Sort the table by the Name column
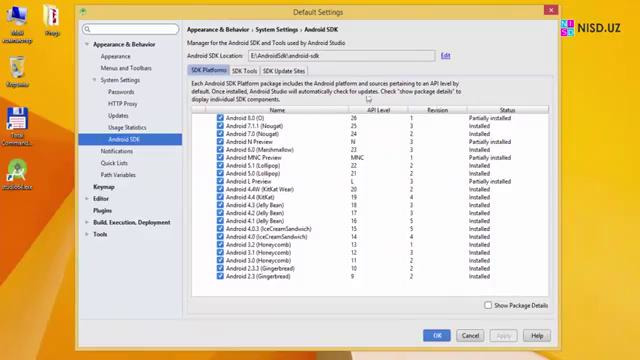This screenshot has width=640, height=360. tap(277, 110)
